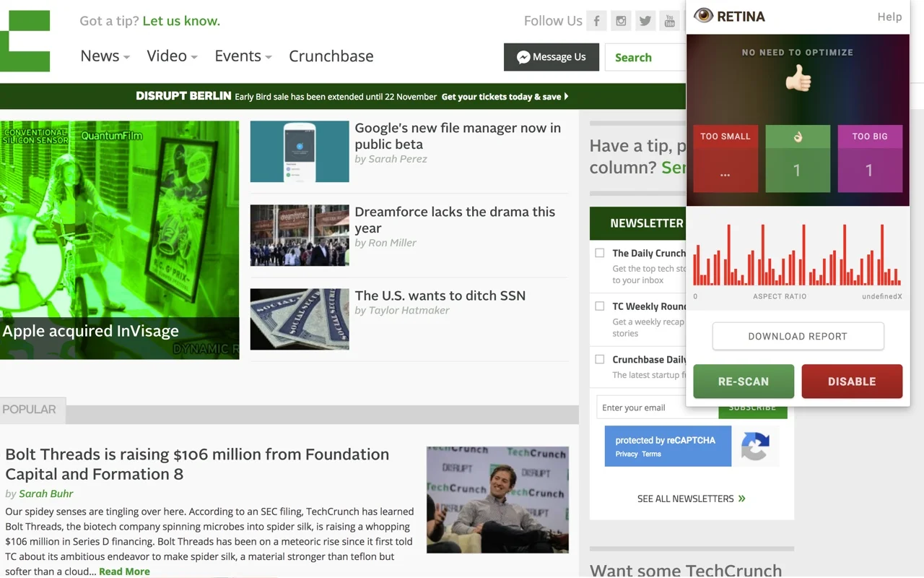924x578 pixels.
Task: Open the Too Big images tile
Action: pyautogui.click(x=870, y=158)
